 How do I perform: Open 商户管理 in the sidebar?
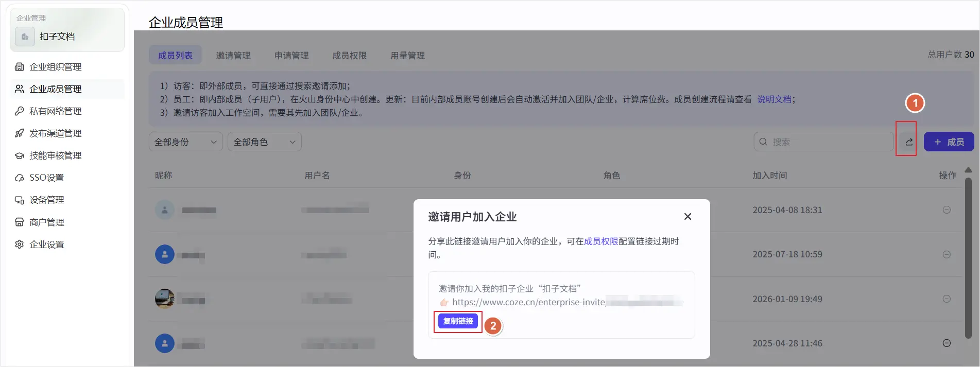point(67,222)
